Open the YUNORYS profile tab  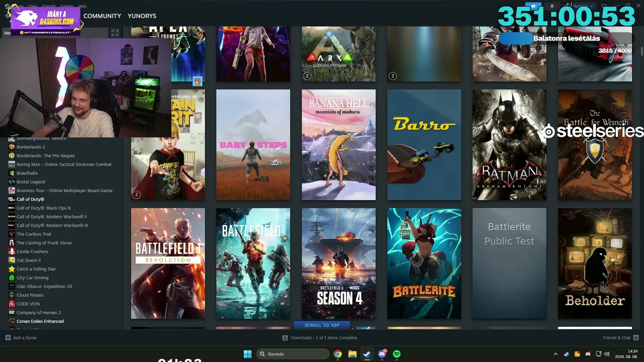pyautogui.click(x=142, y=16)
